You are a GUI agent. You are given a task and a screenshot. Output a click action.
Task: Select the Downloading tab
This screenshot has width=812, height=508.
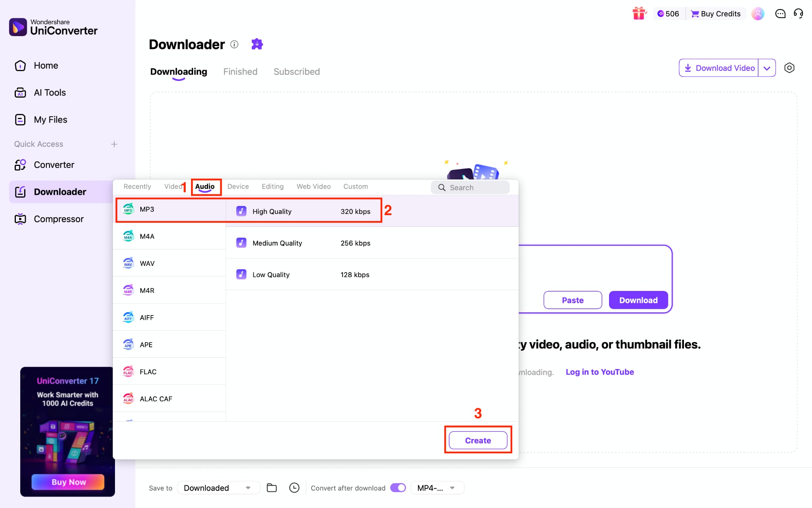[x=178, y=72]
